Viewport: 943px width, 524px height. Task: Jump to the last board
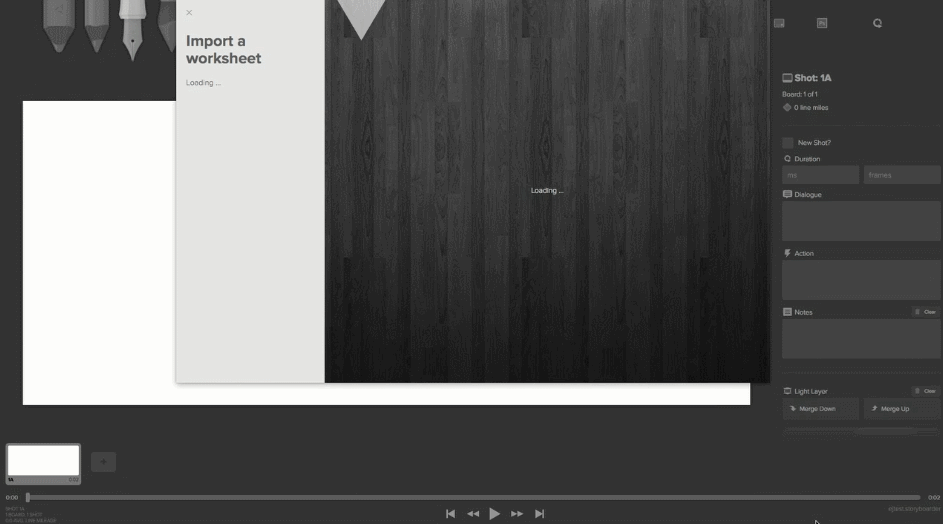pos(539,514)
